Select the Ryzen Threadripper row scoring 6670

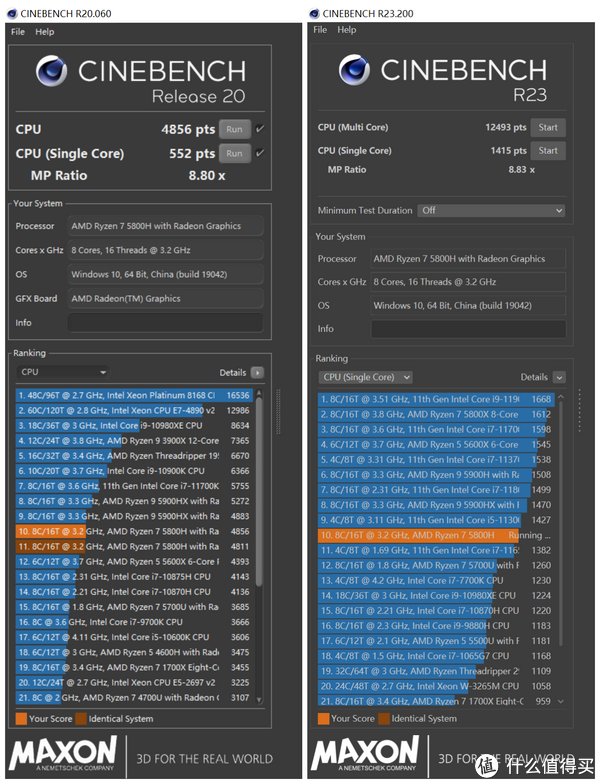(134, 456)
